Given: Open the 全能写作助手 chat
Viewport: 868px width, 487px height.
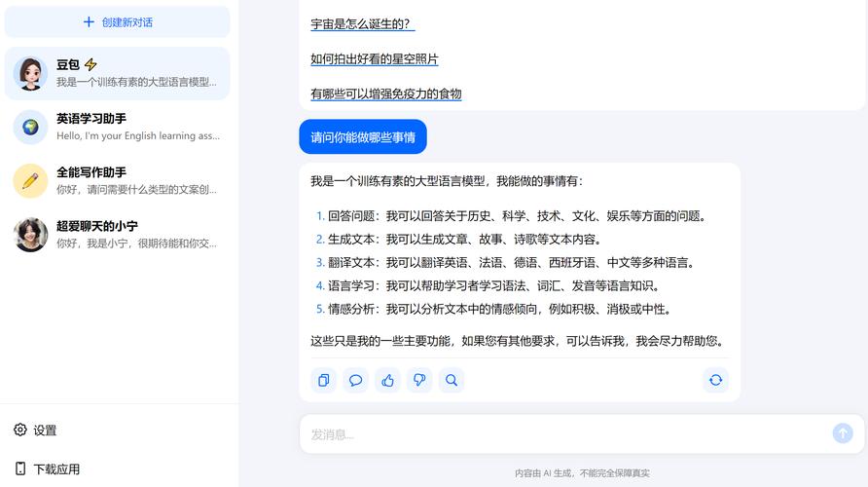Looking at the screenshot, I should pyautogui.click(x=118, y=180).
